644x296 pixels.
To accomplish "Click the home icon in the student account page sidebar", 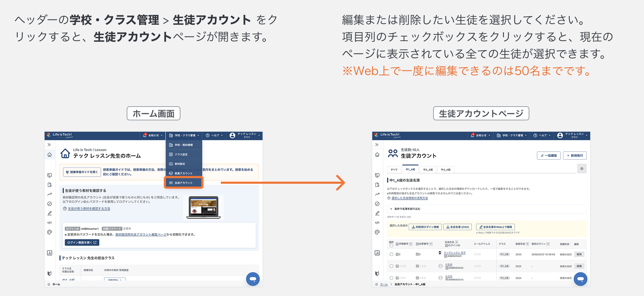I will tap(377, 155).
